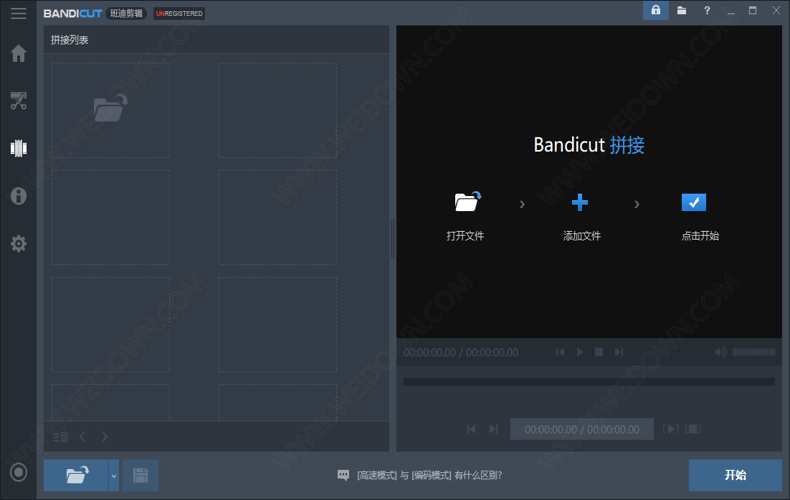Click the BANDICUT logo in the title bar

(x=73, y=14)
